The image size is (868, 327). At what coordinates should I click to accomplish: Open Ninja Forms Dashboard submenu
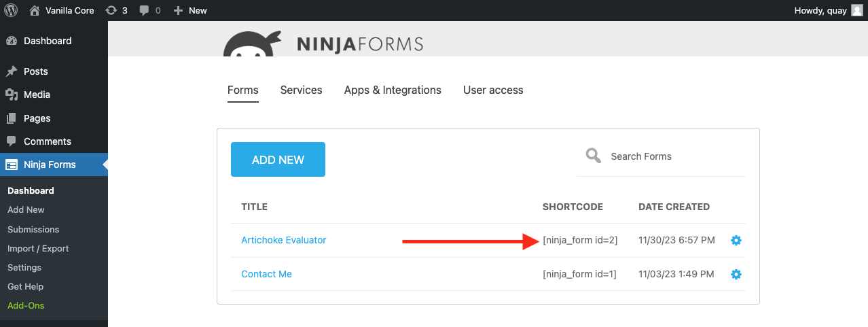[x=31, y=190]
